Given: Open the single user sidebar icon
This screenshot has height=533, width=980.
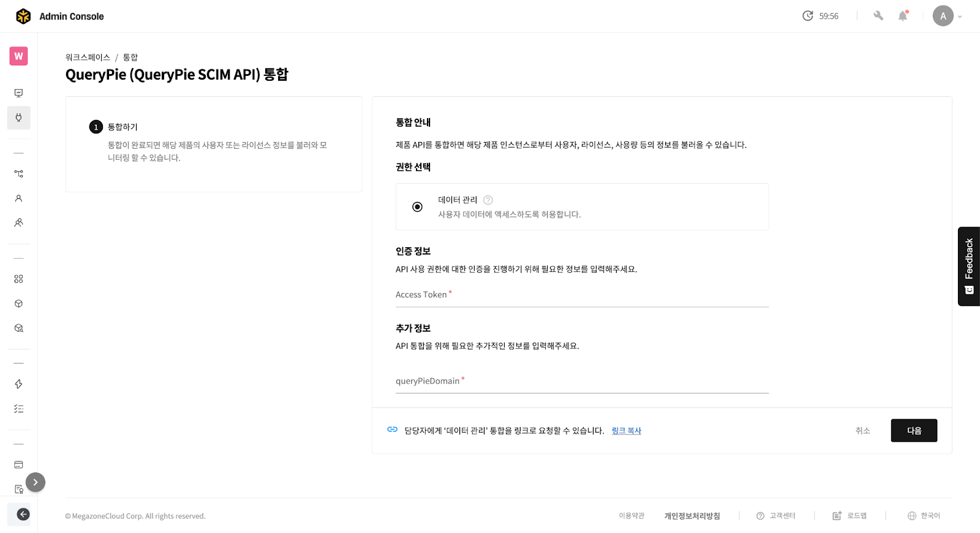Looking at the screenshot, I should [19, 198].
